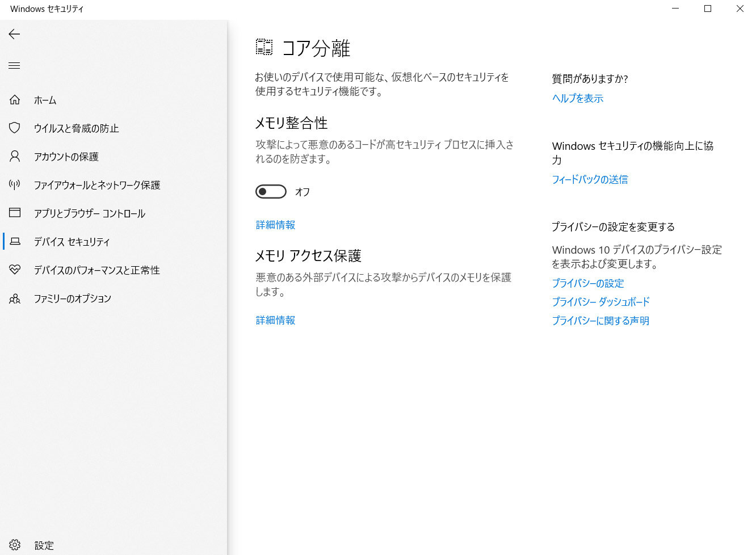The image size is (756, 555).
Task: Click the Home house icon
Action: [15, 100]
